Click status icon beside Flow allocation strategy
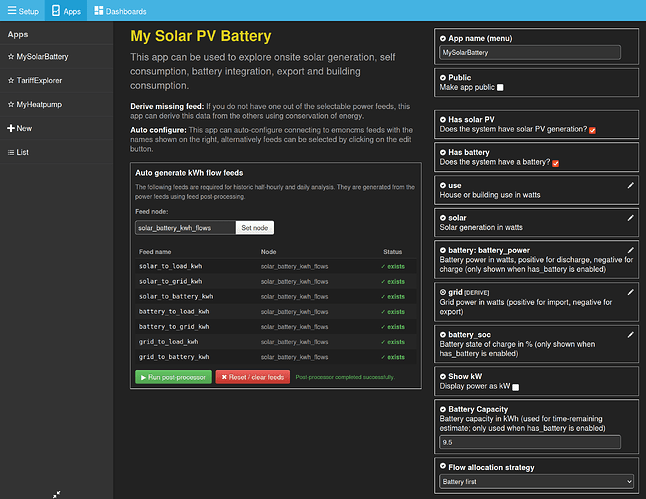This screenshot has width=646, height=499. pyautogui.click(x=443, y=466)
